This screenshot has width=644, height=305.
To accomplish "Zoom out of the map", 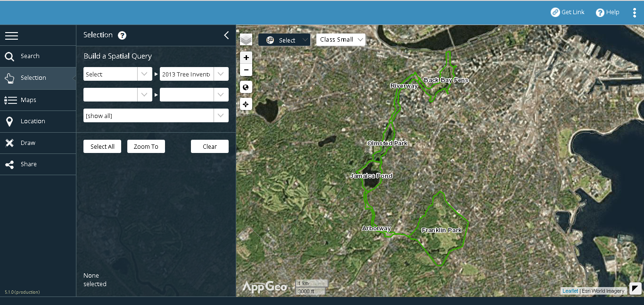I will [246, 70].
